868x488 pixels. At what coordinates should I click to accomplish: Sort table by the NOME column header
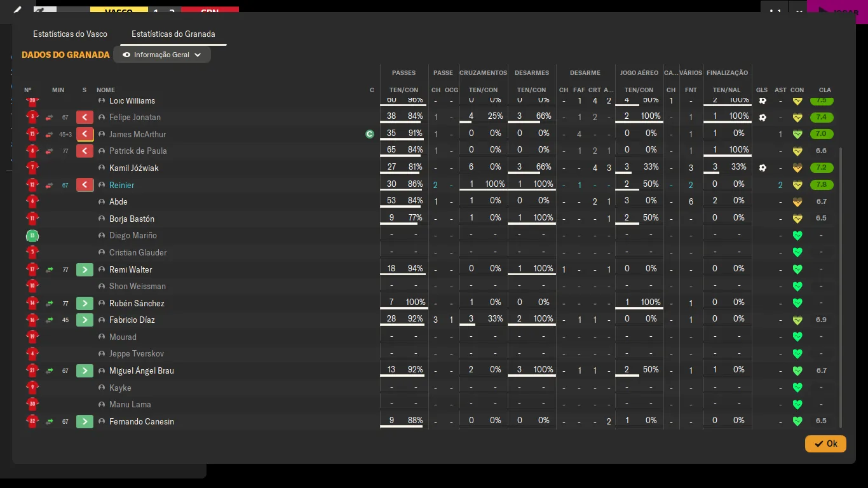pyautogui.click(x=105, y=90)
